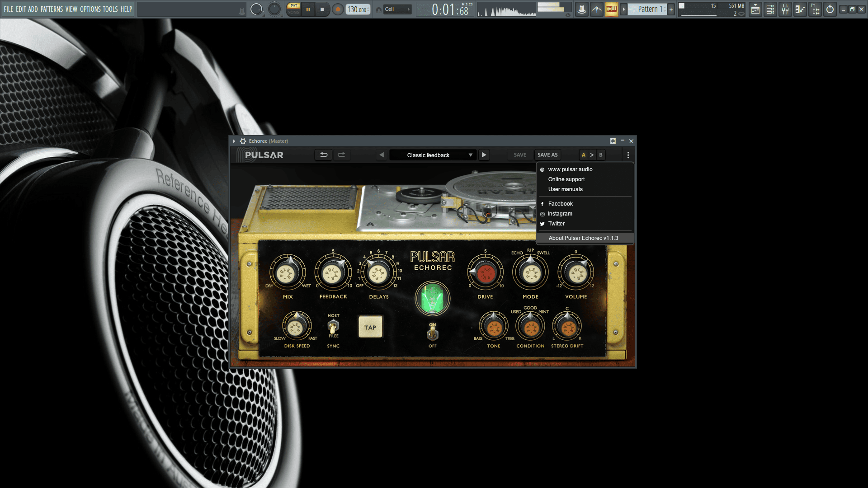Choose Online support menu entry
Image resolution: width=868 pixels, height=488 pixels.
[585, 179]
